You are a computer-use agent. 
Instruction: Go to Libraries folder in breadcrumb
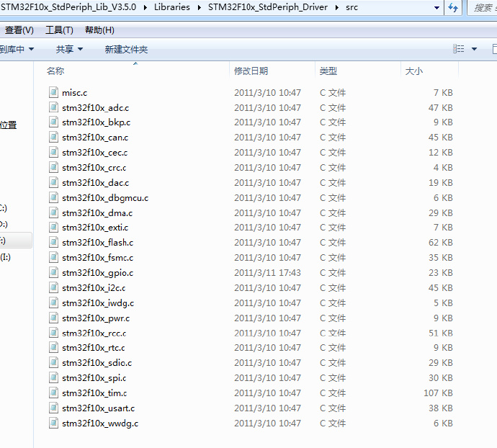click(172, 7)
